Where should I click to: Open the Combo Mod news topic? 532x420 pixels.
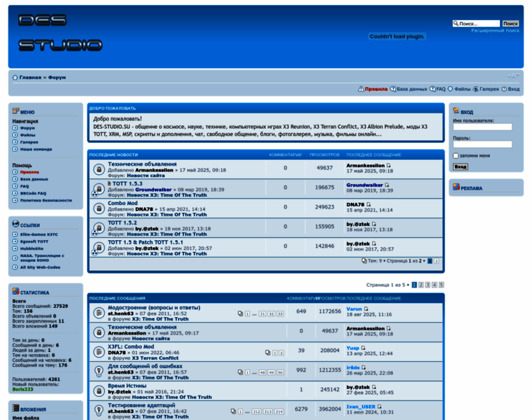[122, 203]
